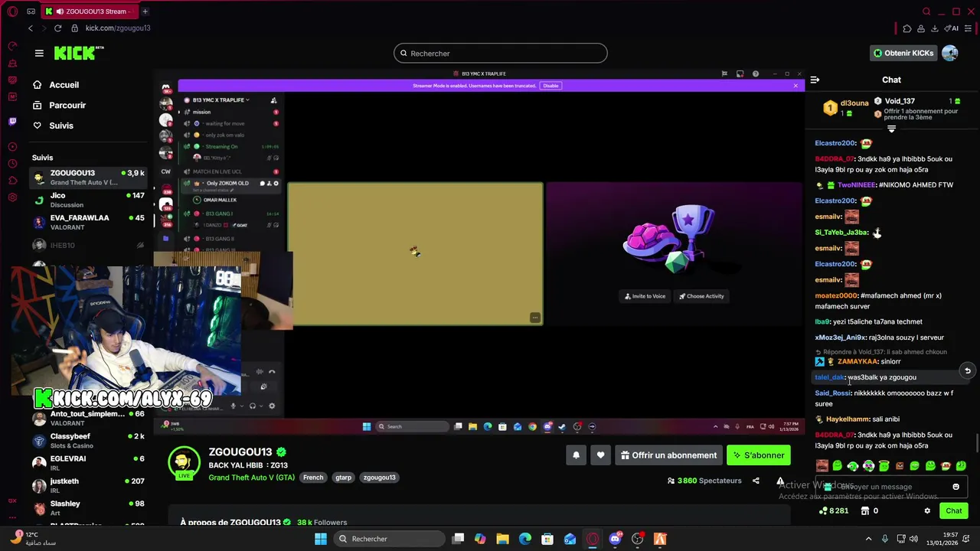Image resolution: width=980 pixels, height=551 pixels.
Task: Open Opera GX Control speedometer icon
Action: tap(12, 46)
